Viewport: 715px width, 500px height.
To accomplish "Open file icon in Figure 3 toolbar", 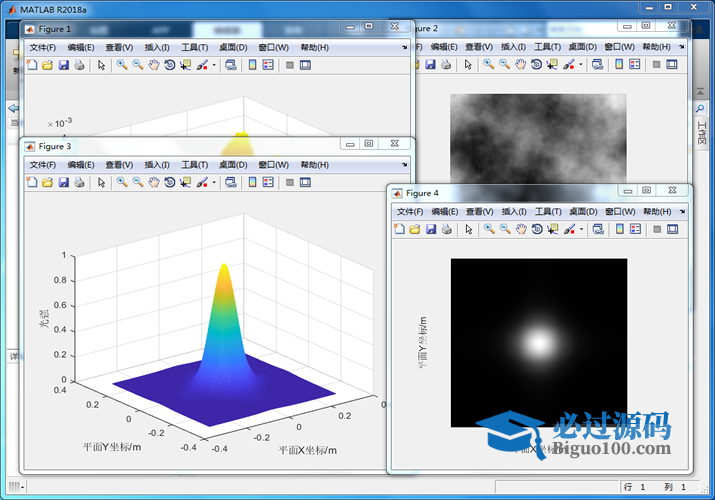I will tap(47, 182).
